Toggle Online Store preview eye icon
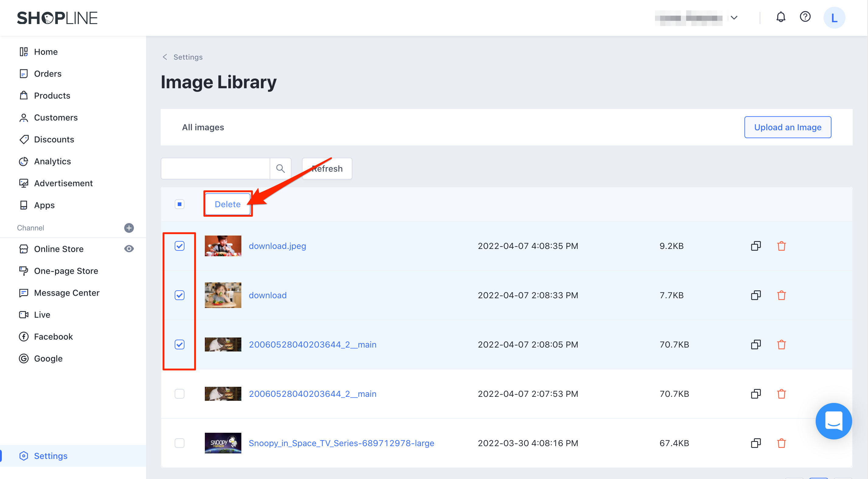This screenshot has height=479, width=868. pyautogui.click(x=129, y=249)
